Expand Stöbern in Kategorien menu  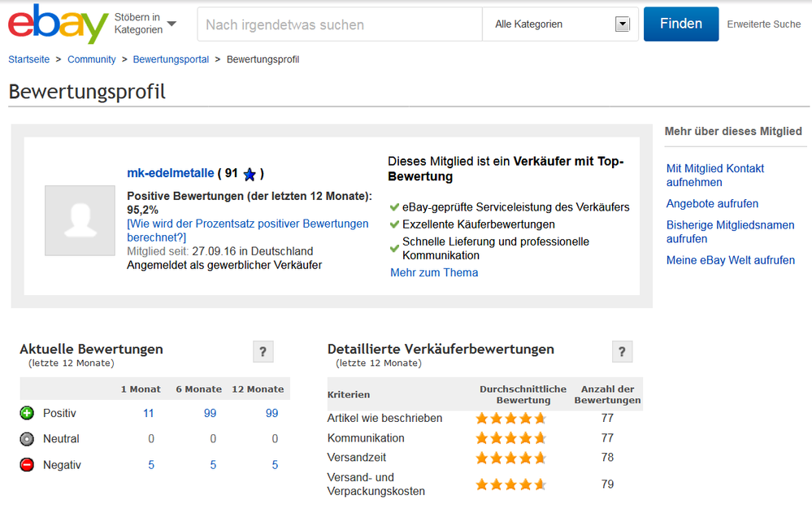coord(145,24)
